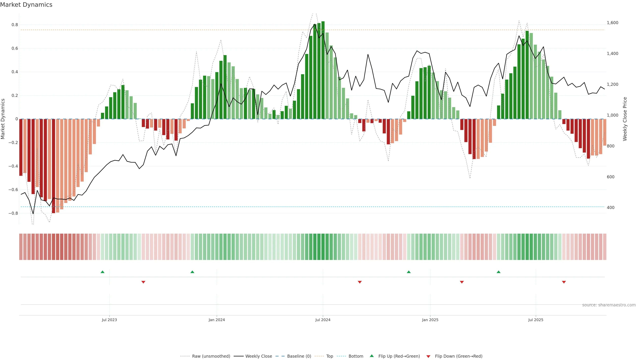Toggle the Top legend entry
This screenshot has width=644, height=362.
(330, 356)
